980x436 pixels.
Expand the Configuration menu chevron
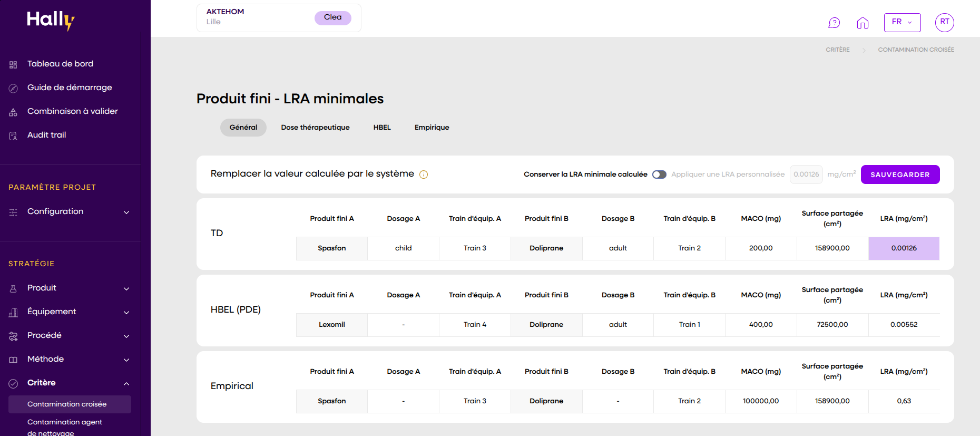[126, 212]
